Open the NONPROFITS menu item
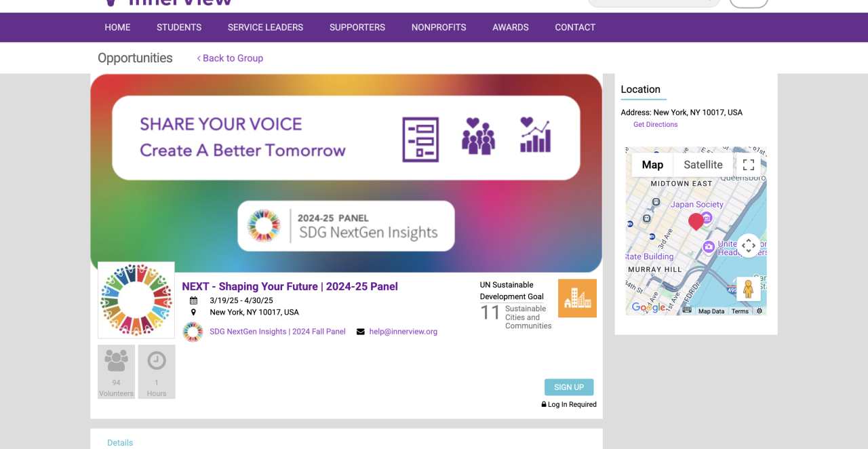868x449 pixels. click(x=439, y=27)
